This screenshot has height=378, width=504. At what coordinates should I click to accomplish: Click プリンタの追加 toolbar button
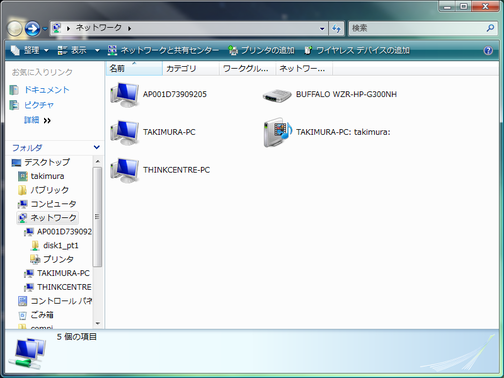coord(261,50)
